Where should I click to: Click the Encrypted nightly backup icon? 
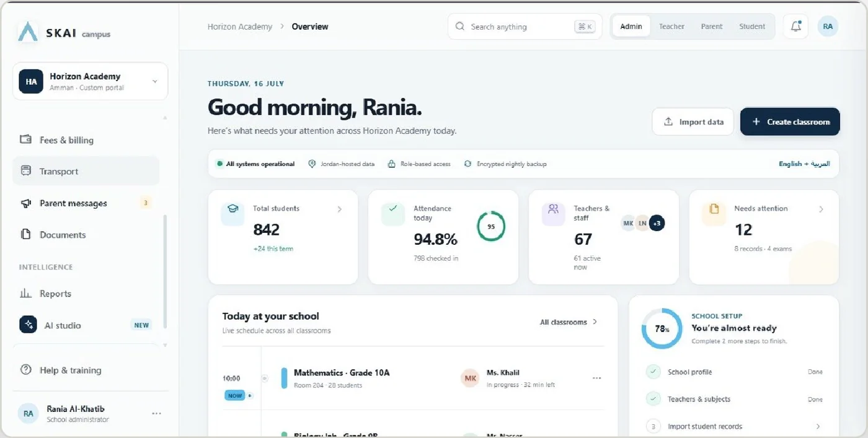(467, 164)
